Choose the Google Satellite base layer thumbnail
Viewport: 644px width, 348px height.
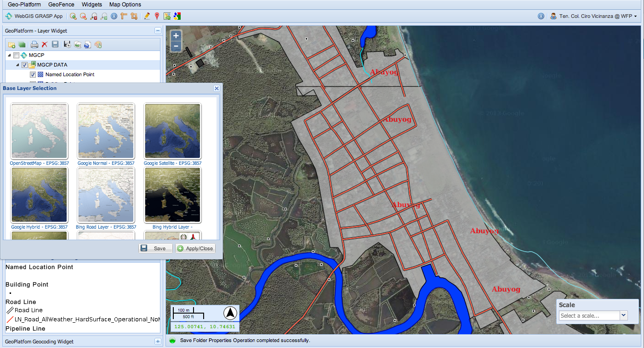172,131
